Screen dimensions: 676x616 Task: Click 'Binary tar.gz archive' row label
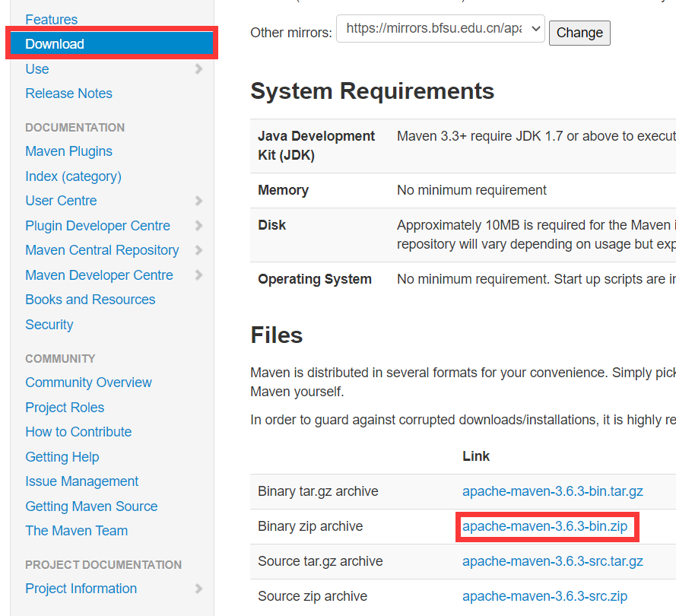(x=318, y=491)
